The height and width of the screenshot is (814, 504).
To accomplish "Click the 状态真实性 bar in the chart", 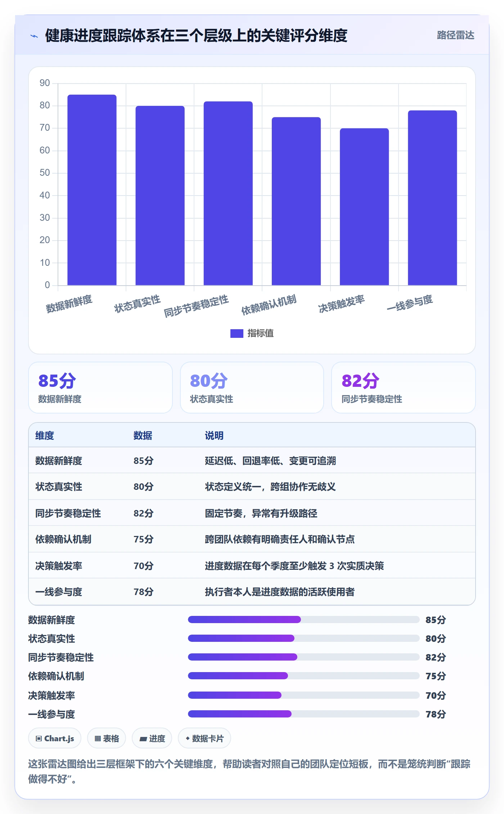I will [160, 196].
